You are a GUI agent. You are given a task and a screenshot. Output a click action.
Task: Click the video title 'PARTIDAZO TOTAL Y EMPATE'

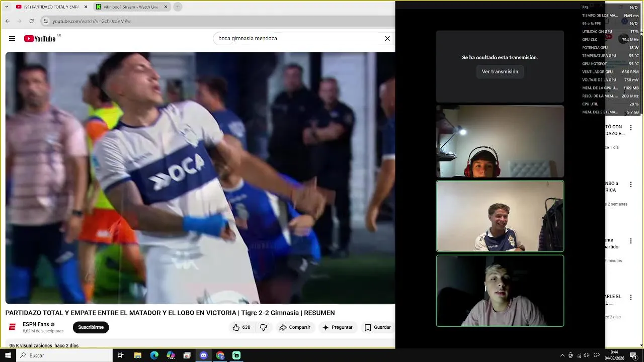(x=170, y=313)
